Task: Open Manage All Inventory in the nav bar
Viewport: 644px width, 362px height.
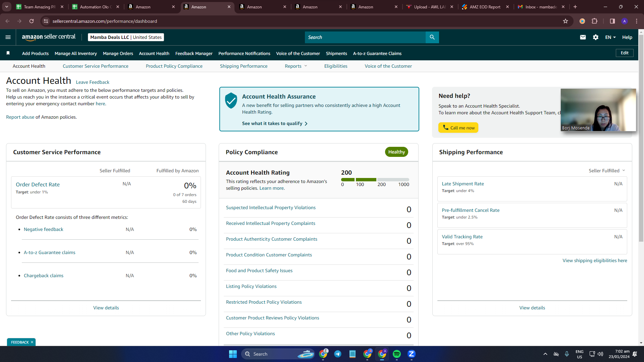Action: tap(76, 53)
